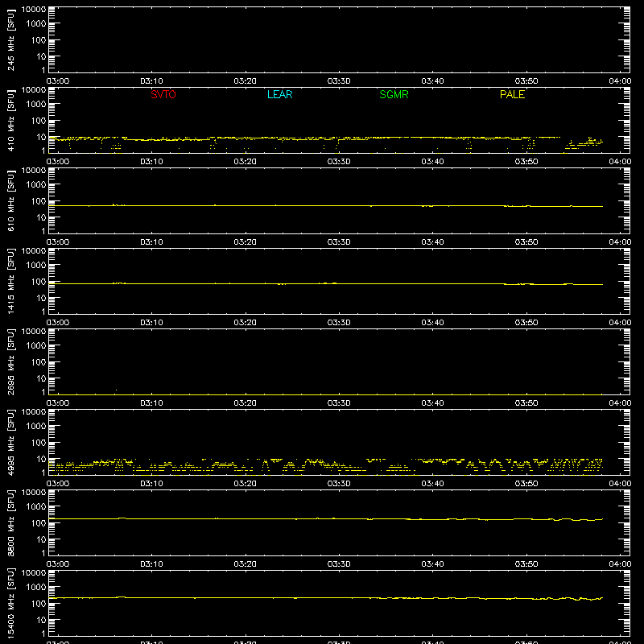The height and width of the screenshot is (644, 644).
Task: Click the yellow 8800 MHz flux trace
Action: pyautogui.click(x=326, y=519)
